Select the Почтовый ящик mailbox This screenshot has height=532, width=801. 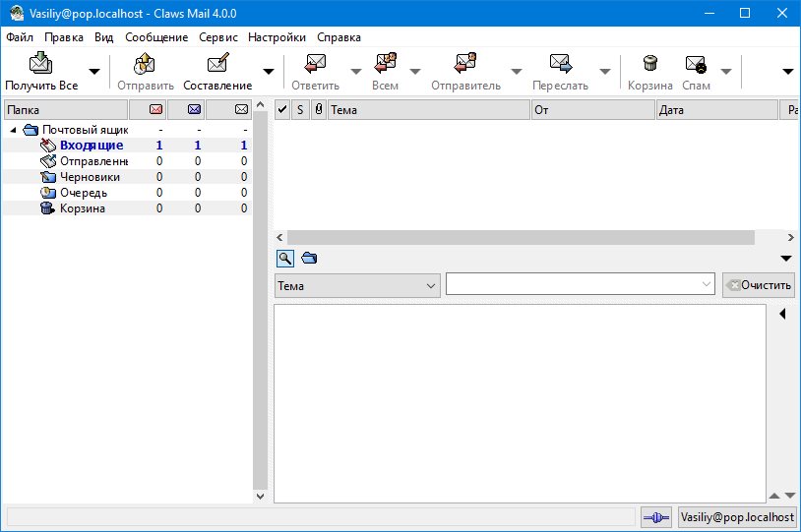pyautogui.click(x=85, y=130)
